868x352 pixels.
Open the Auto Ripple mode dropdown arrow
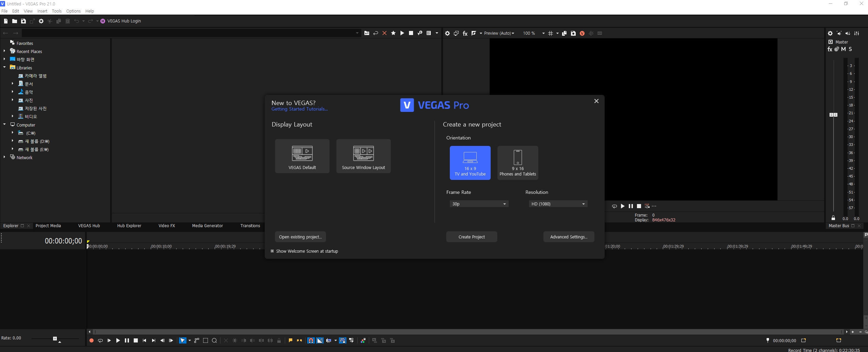335,340
